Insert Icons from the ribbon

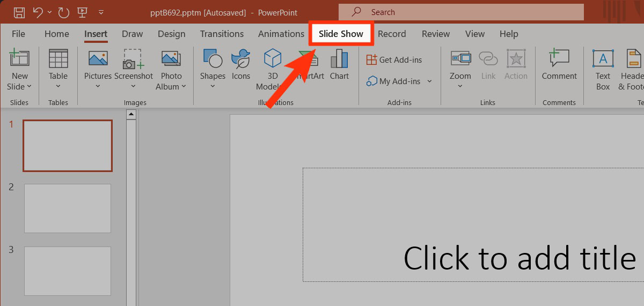click(x=241, y=65)
